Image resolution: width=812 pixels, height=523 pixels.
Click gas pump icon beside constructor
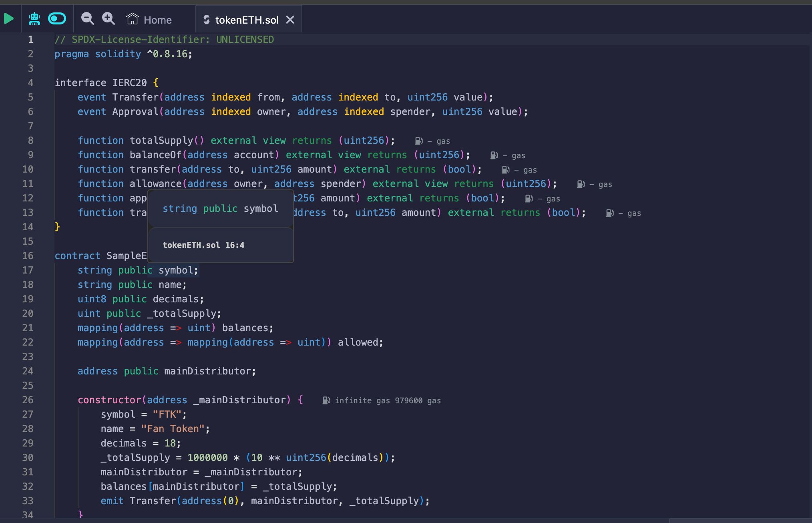tap(326, 400)
